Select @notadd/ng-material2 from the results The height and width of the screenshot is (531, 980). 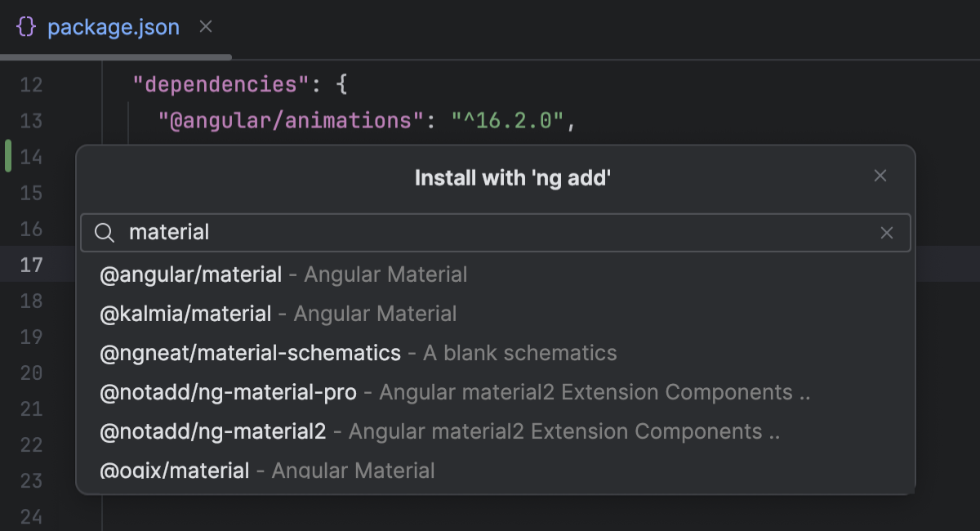point(215,431)
